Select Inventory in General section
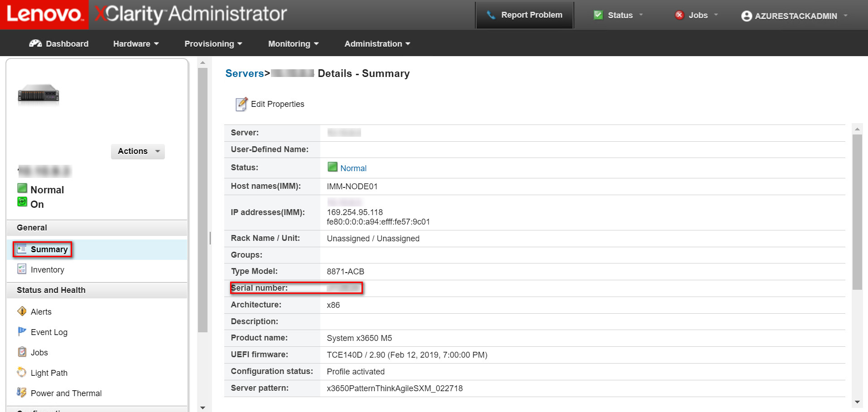This screenshot has width=868, height=412. (48, 270)
